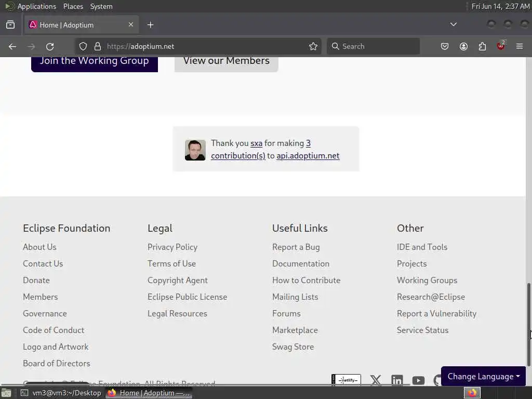Open Forums footer link
The width and height of the screenshot is (532, 399).
pyautogui.click(x=286, y=313)
